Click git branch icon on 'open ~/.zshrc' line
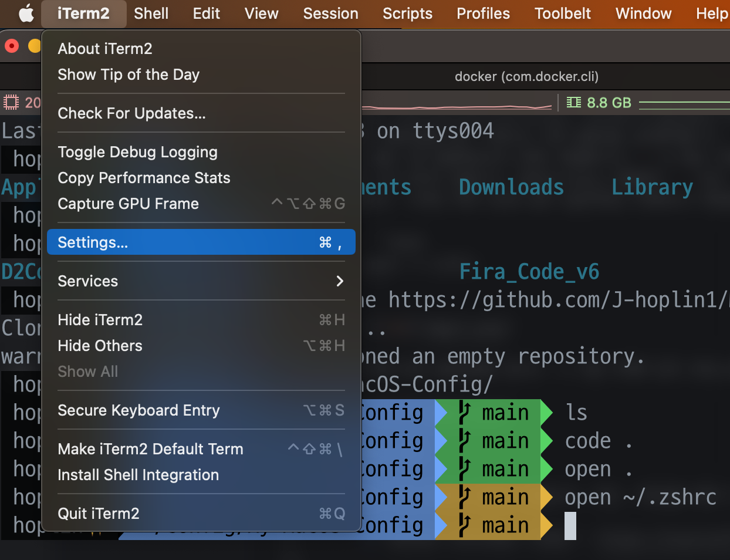 click(x=464, y=497)
